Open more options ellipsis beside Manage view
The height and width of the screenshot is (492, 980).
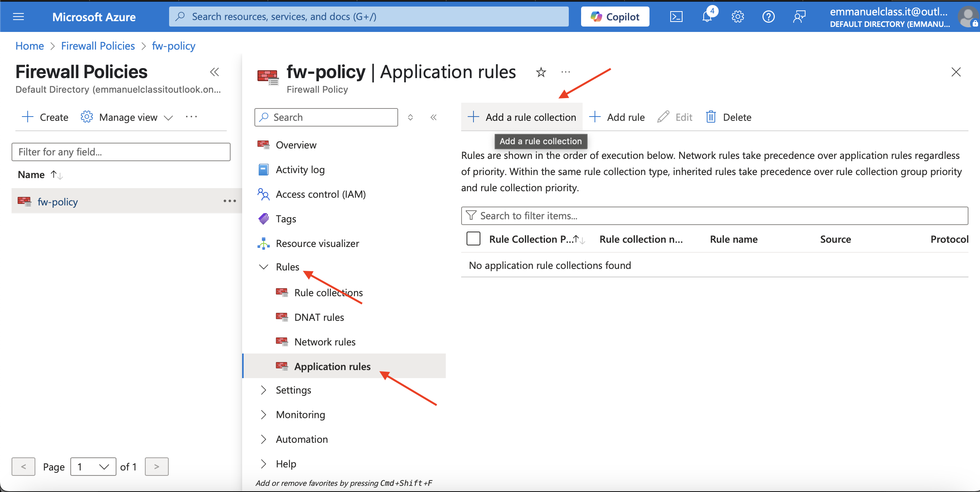pyautogui.click(x=191, y=117)
